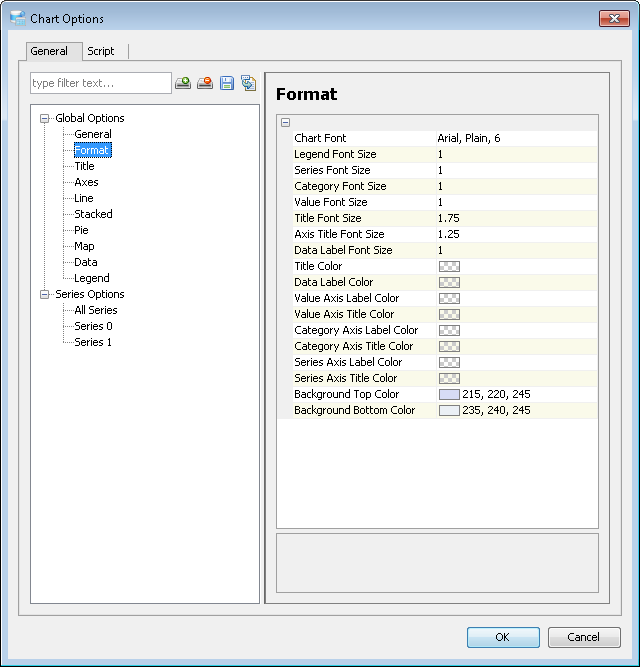Confirm changes with the OK button
The height and width of the screenshot is (667, 640).
point(503,637)
